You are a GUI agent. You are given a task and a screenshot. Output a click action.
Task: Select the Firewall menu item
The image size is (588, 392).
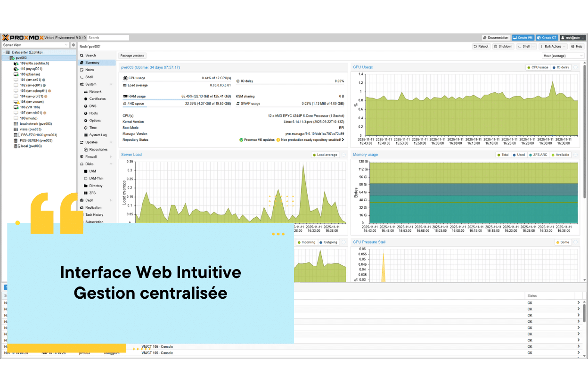pos(91,157)
